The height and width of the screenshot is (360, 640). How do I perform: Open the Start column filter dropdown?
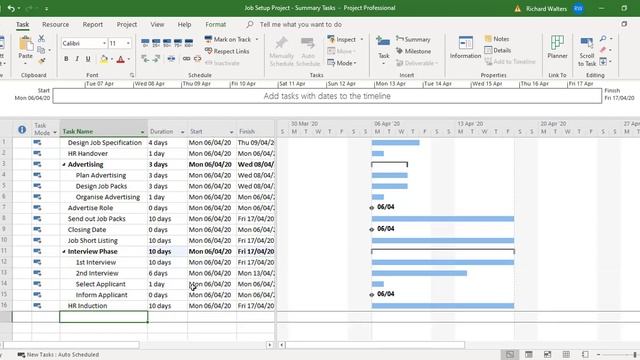231,132
